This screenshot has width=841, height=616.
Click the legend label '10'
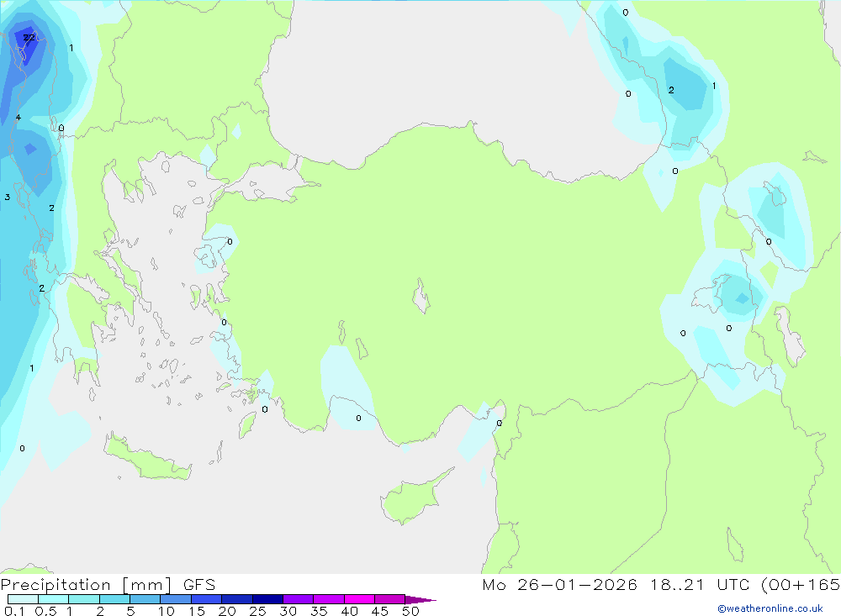(x=166, y=611)
